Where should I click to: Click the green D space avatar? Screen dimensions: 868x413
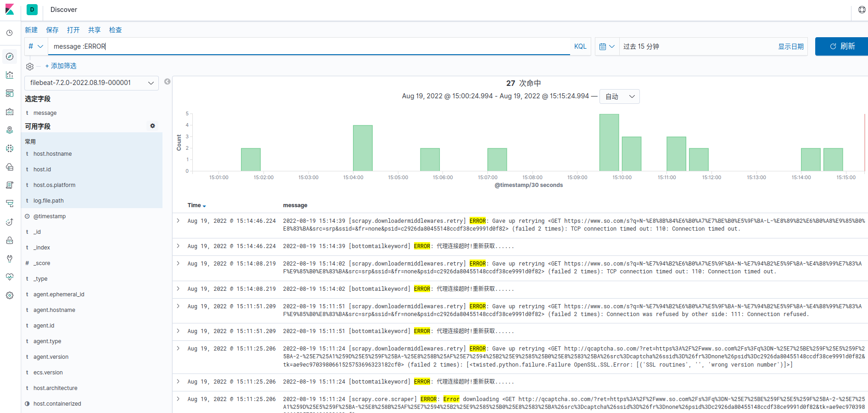click(32, 10)
